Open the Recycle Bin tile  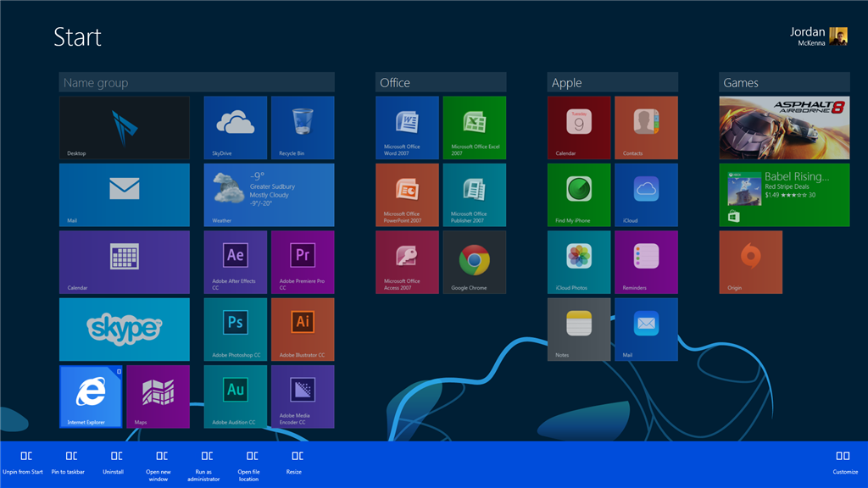[303, 128]
